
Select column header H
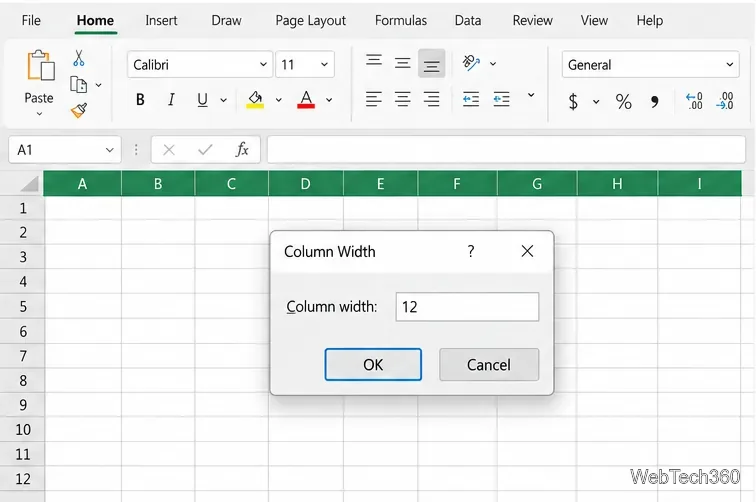[617, 184]
